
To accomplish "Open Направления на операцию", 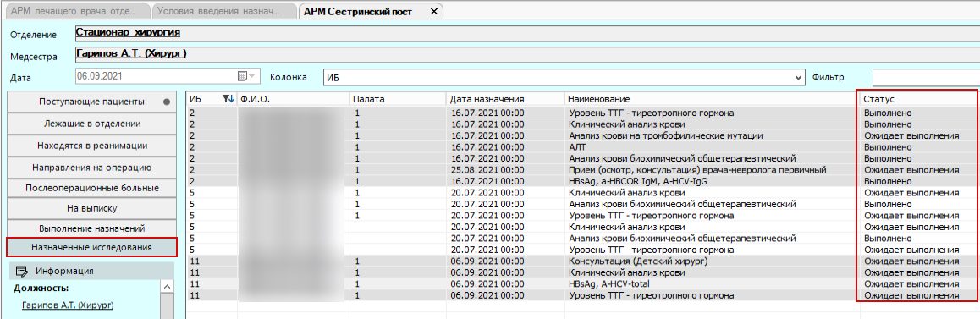I will 91,168.
